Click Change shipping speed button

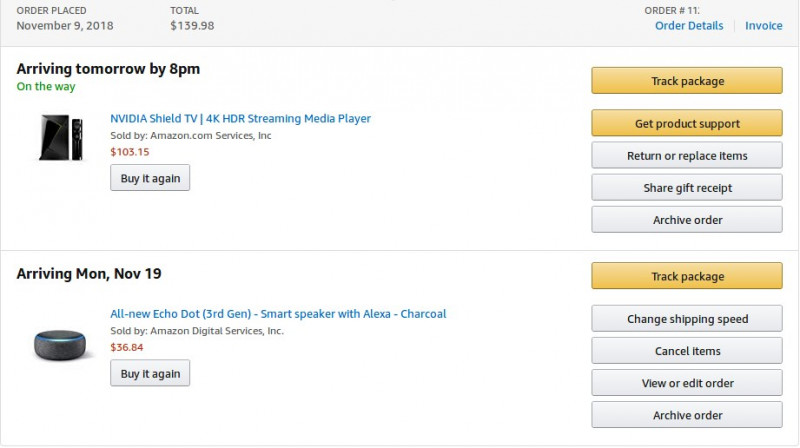click(687, 318)
